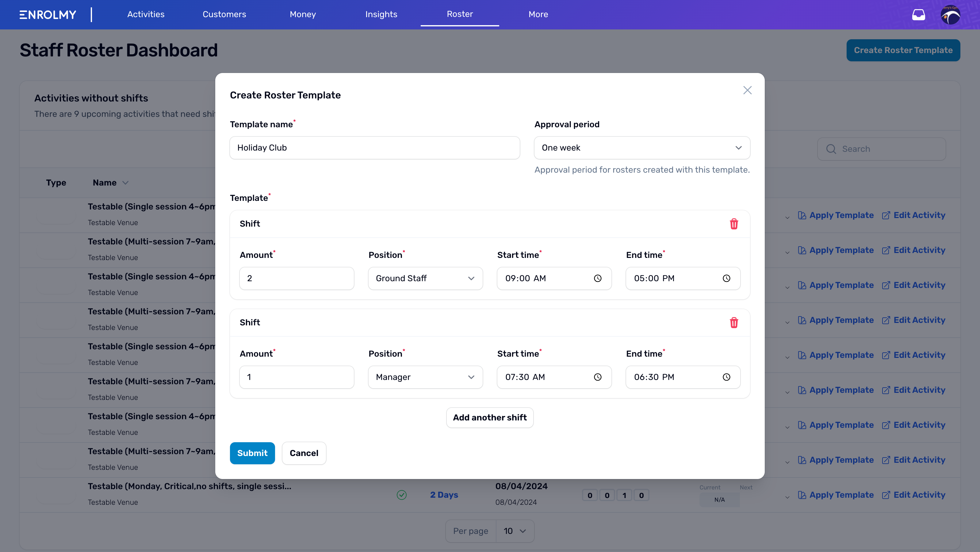Expand chevron beside Apply Template in Monday Critical row
The image size is (980, 552).
click(787, 497)
